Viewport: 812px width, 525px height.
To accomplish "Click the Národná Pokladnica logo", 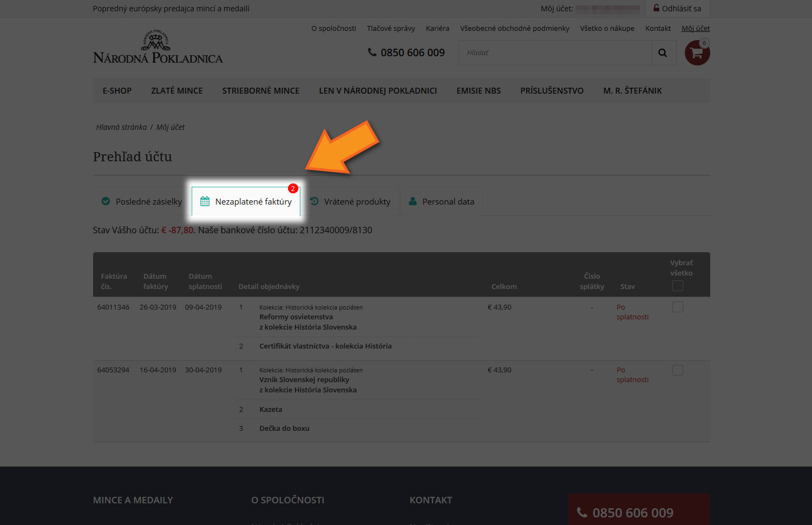I will (x=158, y=47).
